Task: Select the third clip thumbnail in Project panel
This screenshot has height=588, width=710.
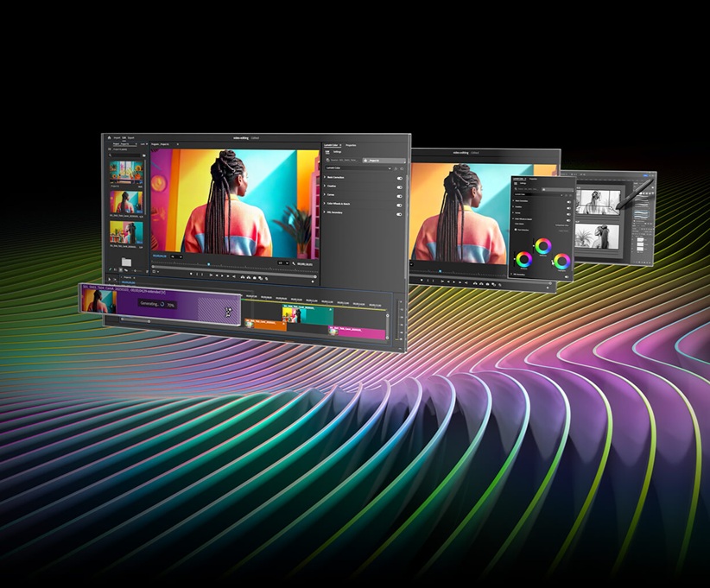Action: (x=126, y=232)
